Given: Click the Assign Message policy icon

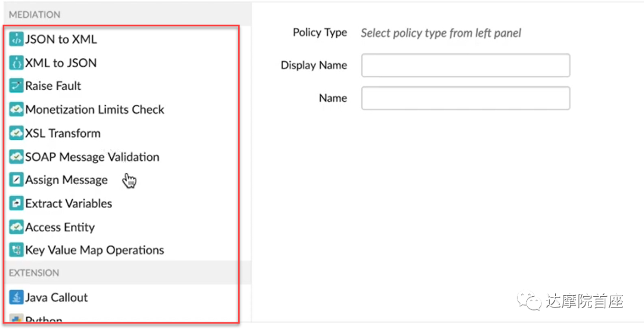Looking at the screenshot, I should click(16, 180).
